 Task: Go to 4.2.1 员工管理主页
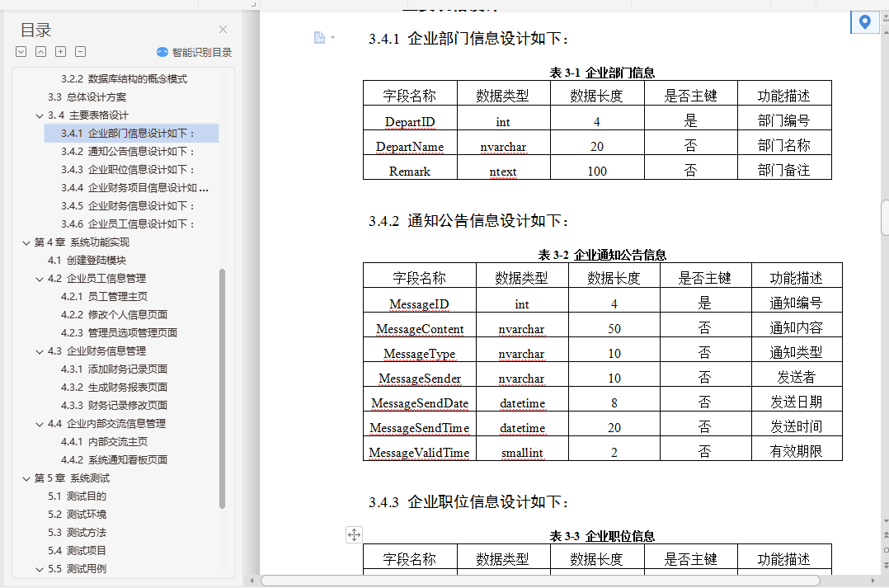pos(104,297)
